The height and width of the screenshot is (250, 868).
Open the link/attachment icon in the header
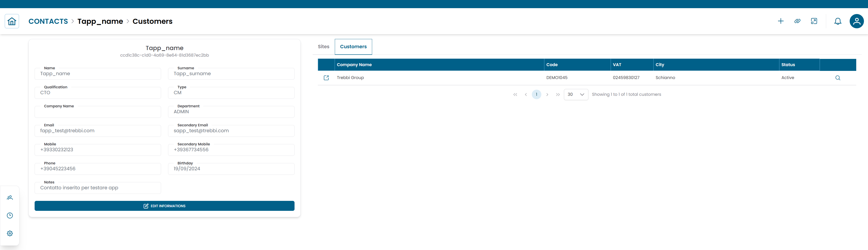[798, 21]
